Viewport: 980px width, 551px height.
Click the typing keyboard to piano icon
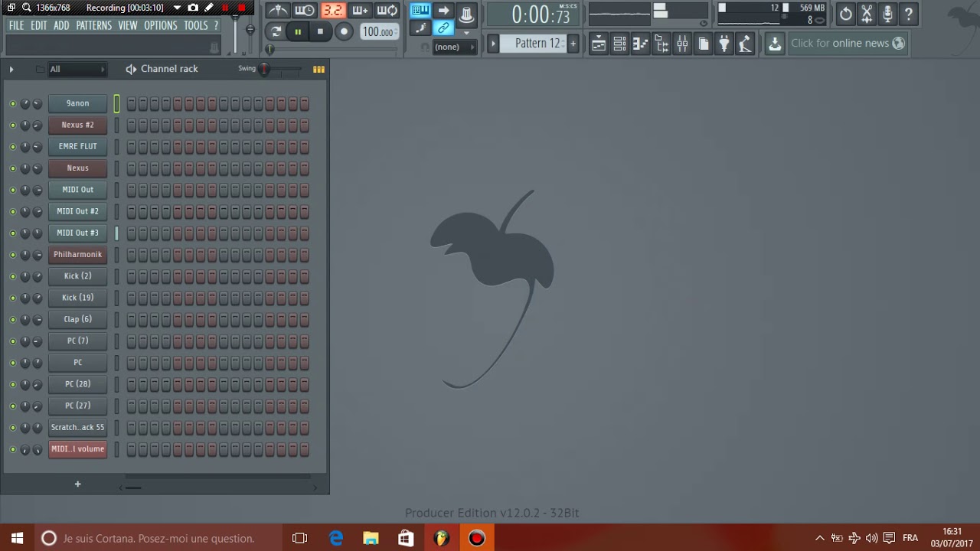coord(420,10)
